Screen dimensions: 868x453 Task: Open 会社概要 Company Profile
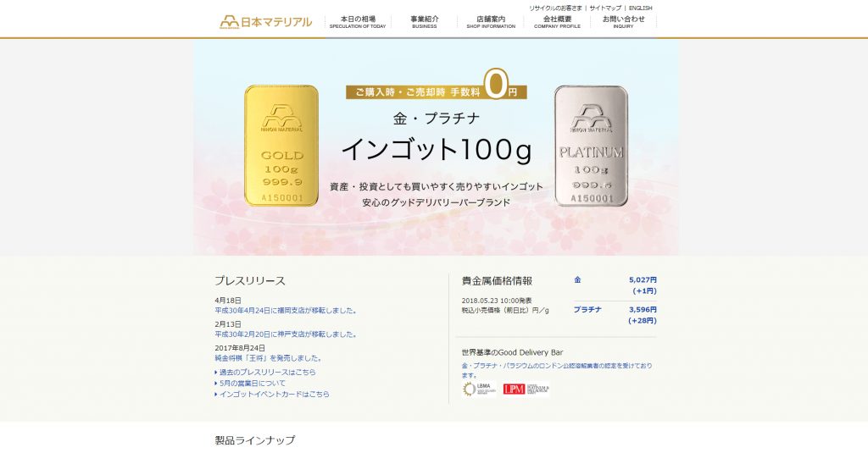tap(557, 22)
